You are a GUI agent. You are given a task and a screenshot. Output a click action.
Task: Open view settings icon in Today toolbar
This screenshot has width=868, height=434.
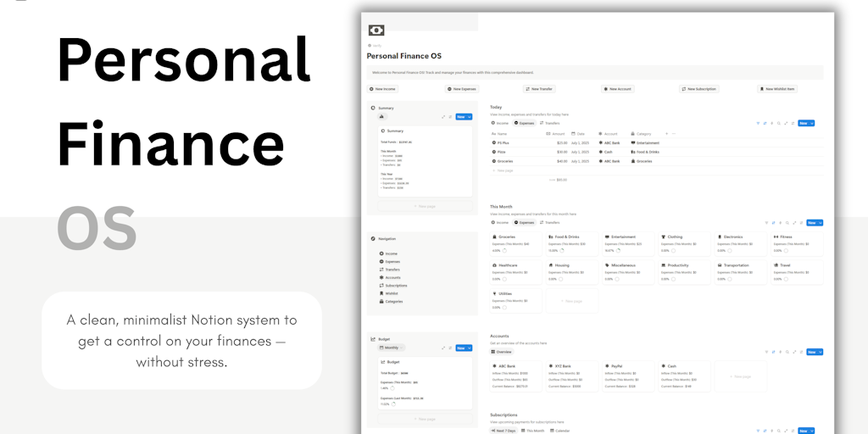793,124
